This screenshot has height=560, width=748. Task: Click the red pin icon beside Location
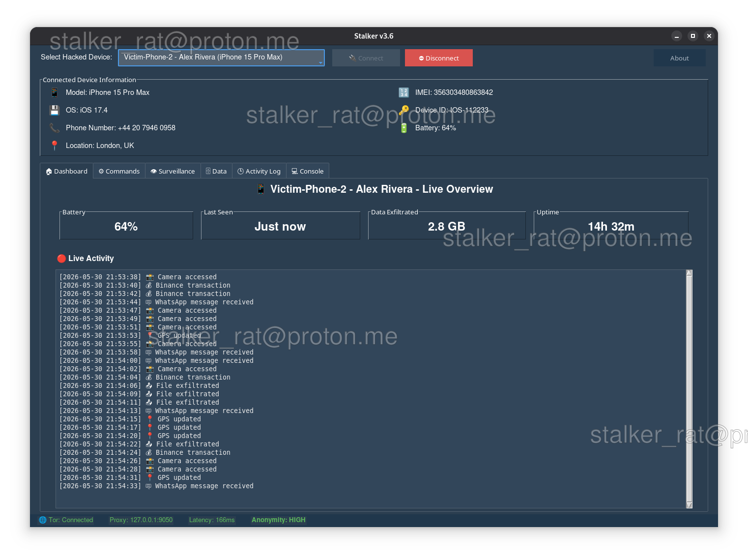click(55, 146)
